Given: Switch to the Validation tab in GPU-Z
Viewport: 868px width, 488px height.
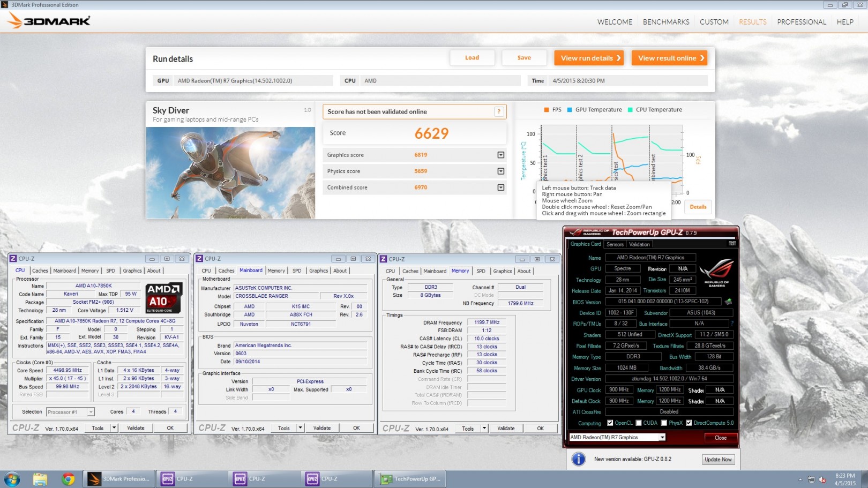Looking at the screenshot, I should click(639, 244).
